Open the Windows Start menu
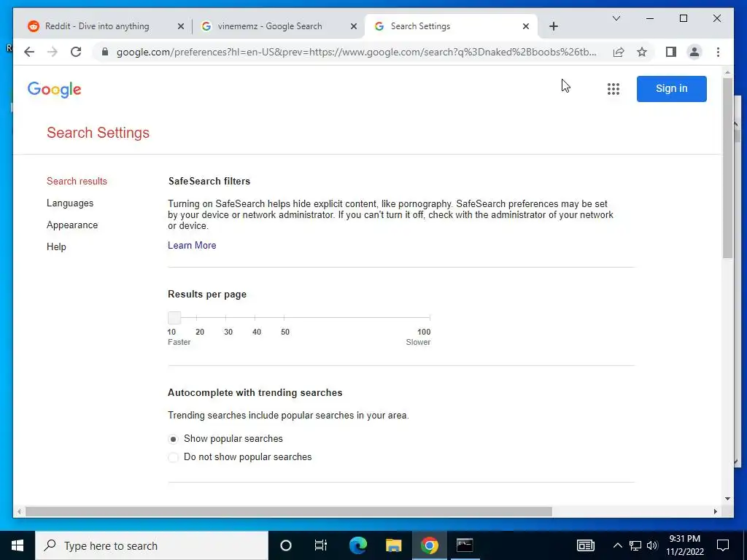Screen dimensions: 747x560 point(18,545)
